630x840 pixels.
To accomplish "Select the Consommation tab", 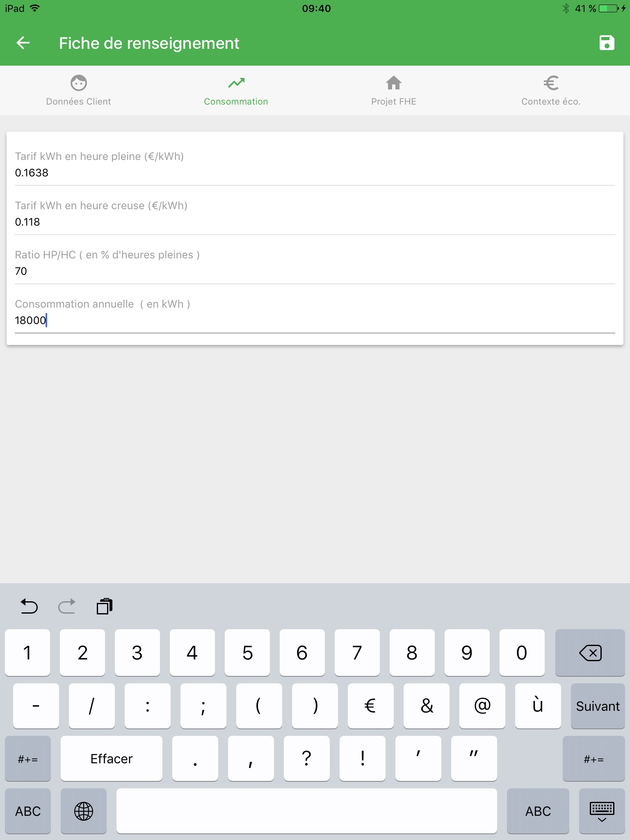I will coord(236,91).
